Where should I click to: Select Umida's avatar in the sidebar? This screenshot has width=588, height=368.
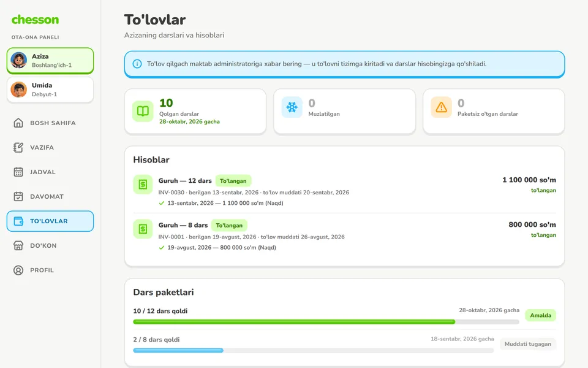[19, 90]
